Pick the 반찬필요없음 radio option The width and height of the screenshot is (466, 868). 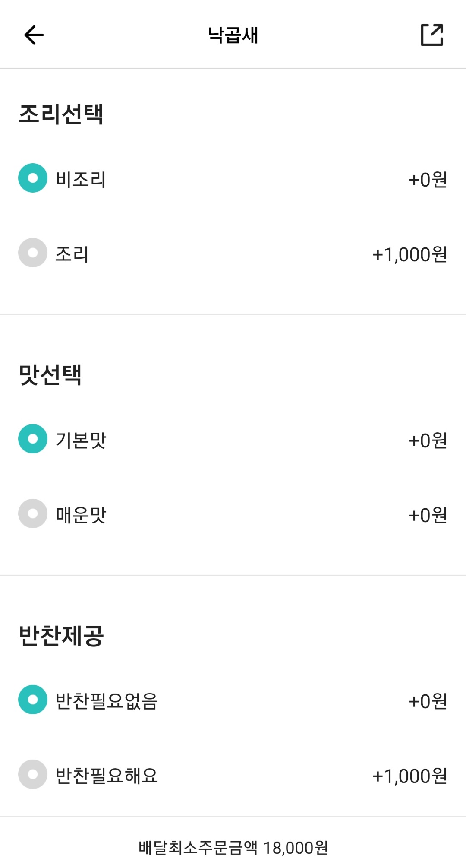click(33, 700)
